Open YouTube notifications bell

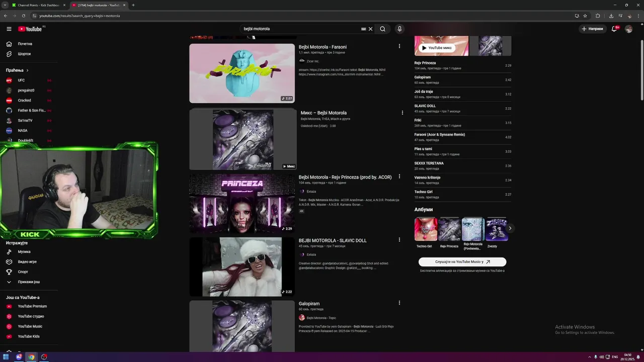tap(614, 29)
